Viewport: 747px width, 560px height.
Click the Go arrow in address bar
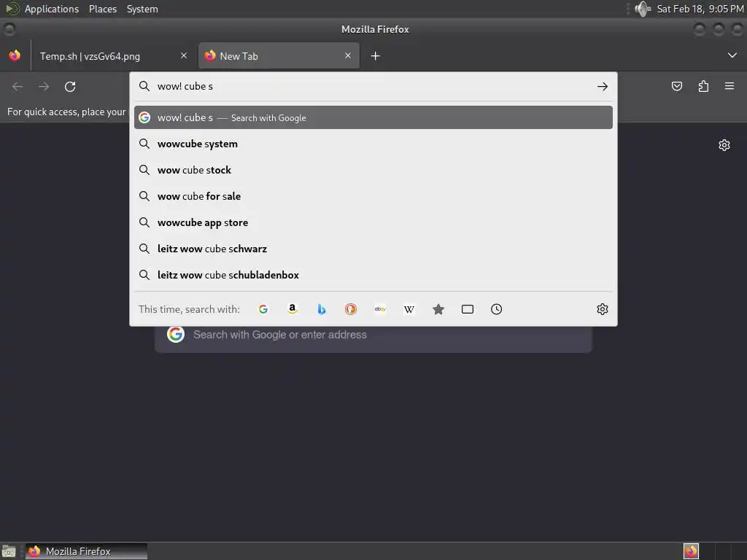tap(602, 86)
